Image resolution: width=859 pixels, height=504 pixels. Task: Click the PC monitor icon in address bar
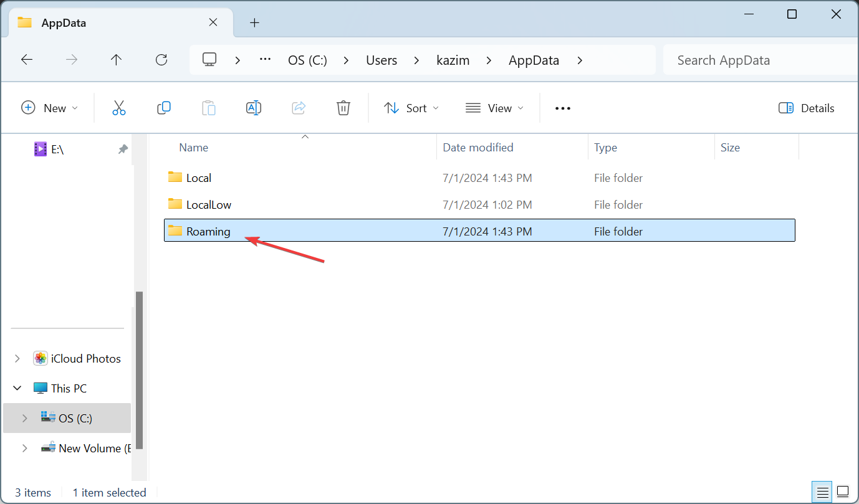pyautogui.click(x=209, y=60)
